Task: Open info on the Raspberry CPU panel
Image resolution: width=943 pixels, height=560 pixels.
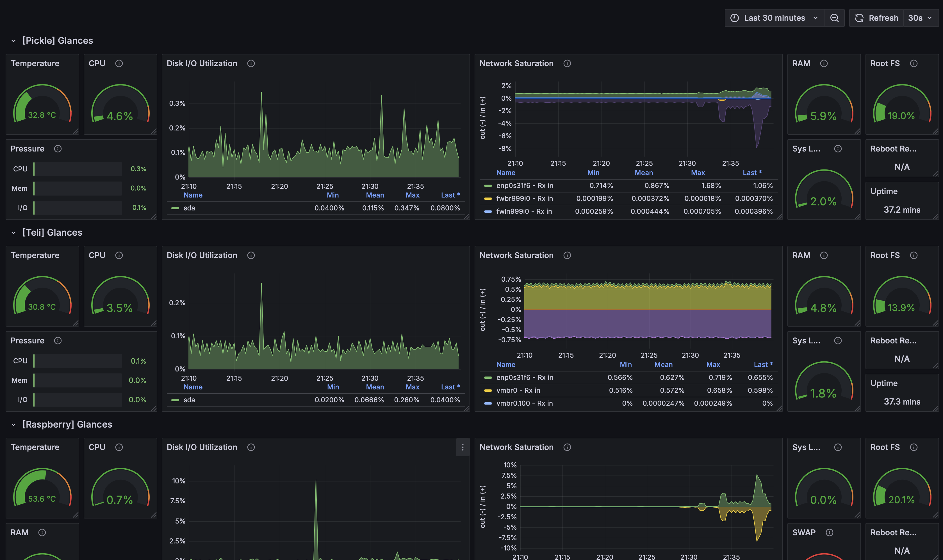Action: (119, 447)
